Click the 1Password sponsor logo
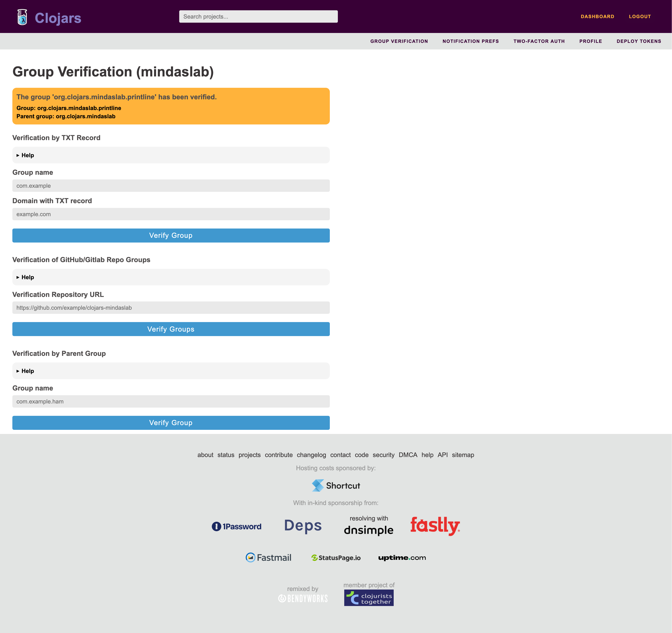672x633 pixels. 236,526
